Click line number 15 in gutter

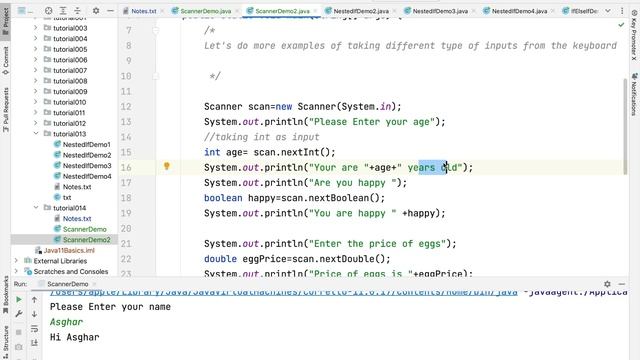point(126,152)
